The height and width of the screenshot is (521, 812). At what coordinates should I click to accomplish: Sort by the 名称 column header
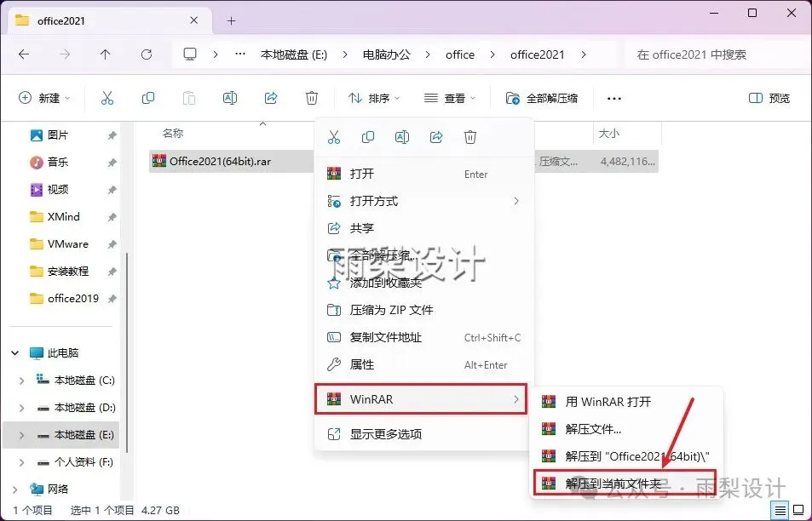[172, 134]
